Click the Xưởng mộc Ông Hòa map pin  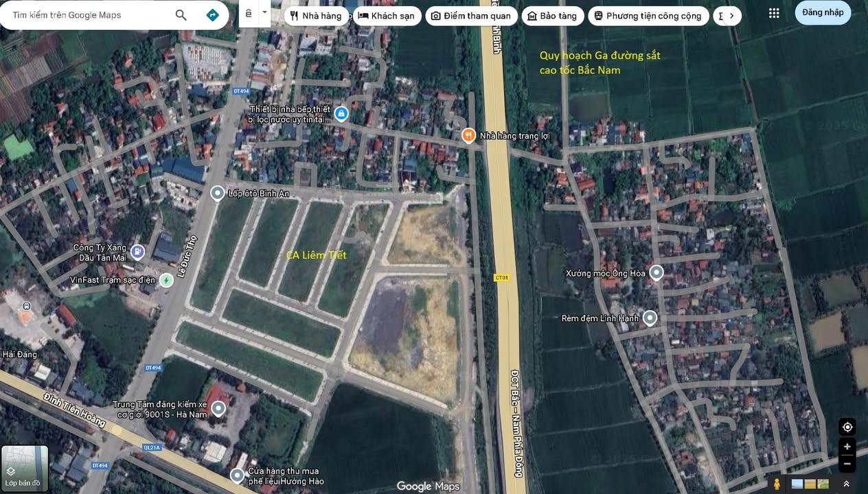656,272
